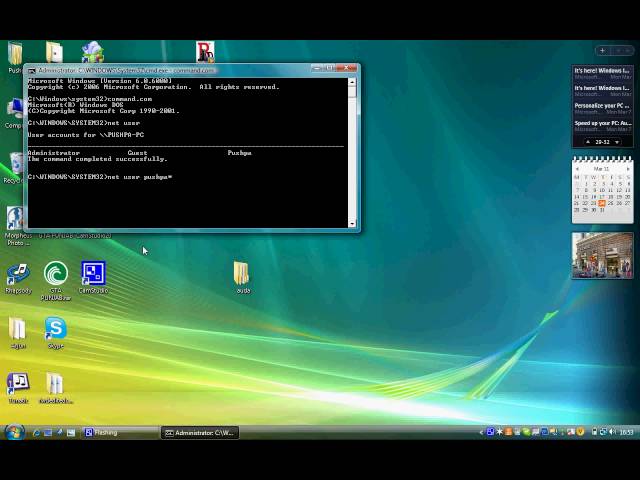Click the command window vertical scrollbar thumb
The image size is (640, 480).
coord(352,92)
